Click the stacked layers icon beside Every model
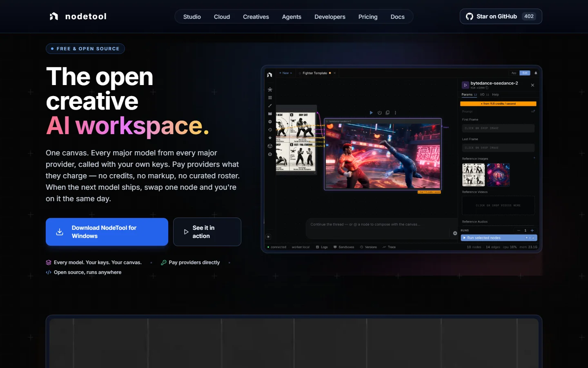This screenshot has height=368, width=588. pos(49,263)
